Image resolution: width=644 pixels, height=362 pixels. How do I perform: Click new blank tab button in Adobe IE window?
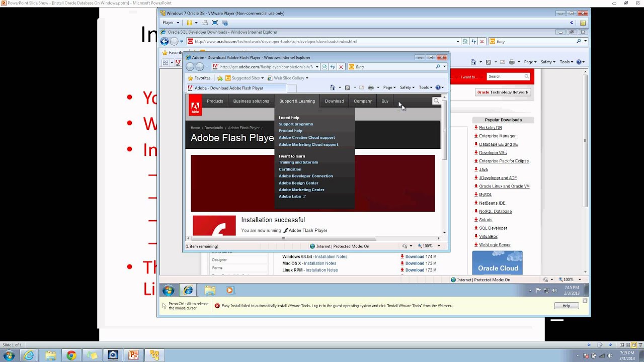tap(292, 88)
